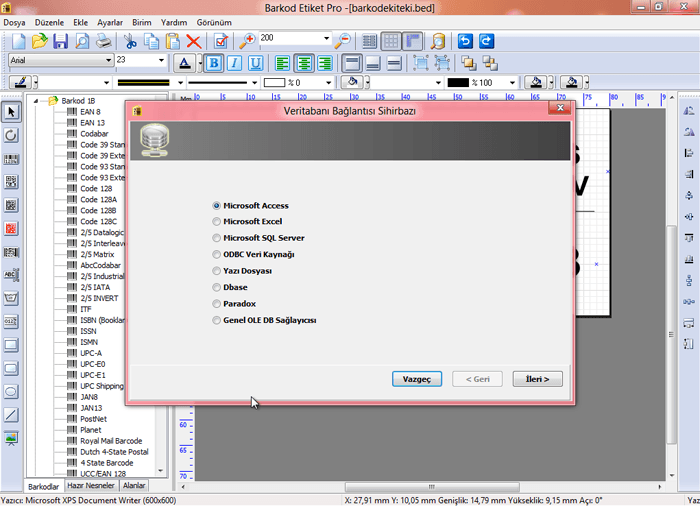Click the İleri > button
This screenshot has width=700, height=506.
(537, 379)
